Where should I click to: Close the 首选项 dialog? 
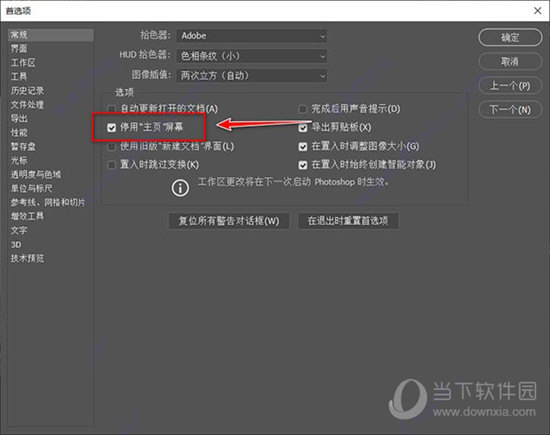538,11
